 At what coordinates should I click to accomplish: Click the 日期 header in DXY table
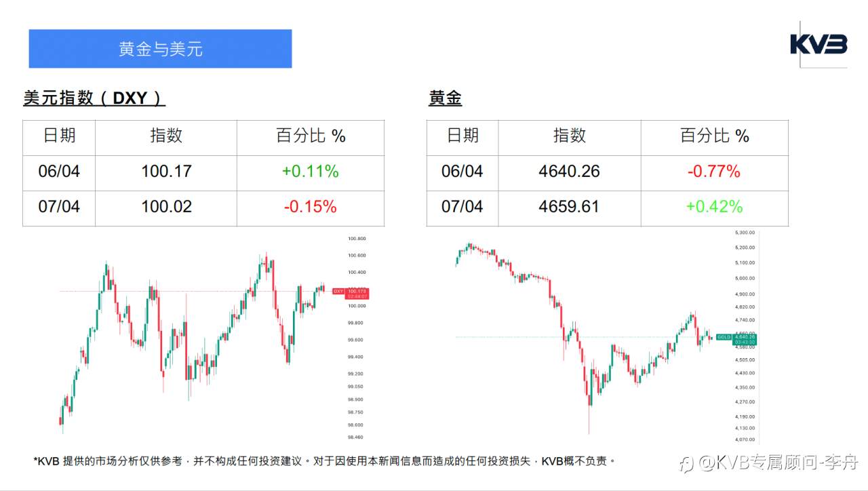(59, 136)
